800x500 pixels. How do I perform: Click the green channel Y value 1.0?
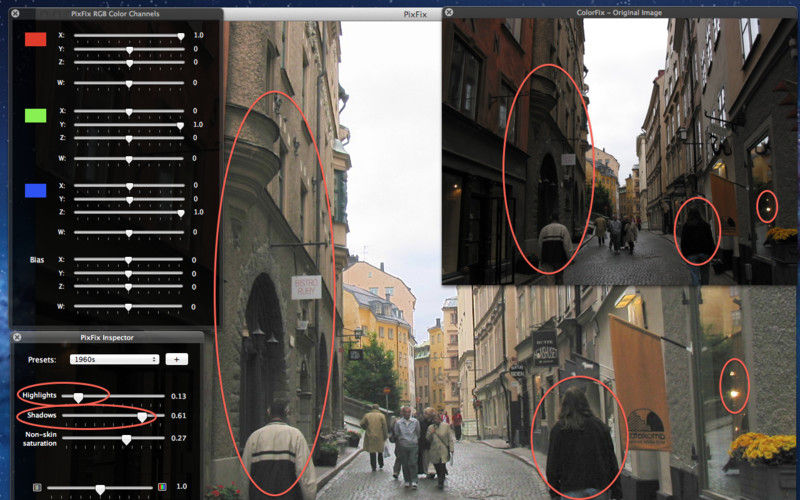tap(198, 124)
